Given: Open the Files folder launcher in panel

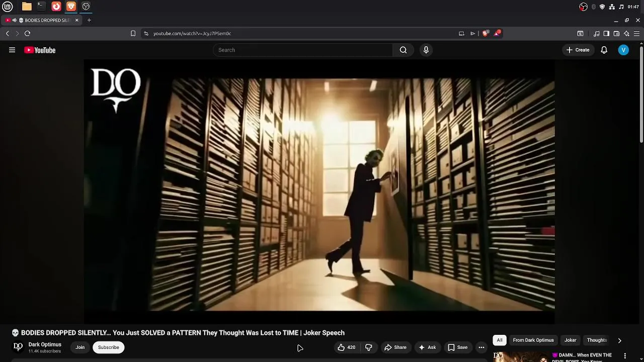Looking at the screenshot, I should pos(27,7).
